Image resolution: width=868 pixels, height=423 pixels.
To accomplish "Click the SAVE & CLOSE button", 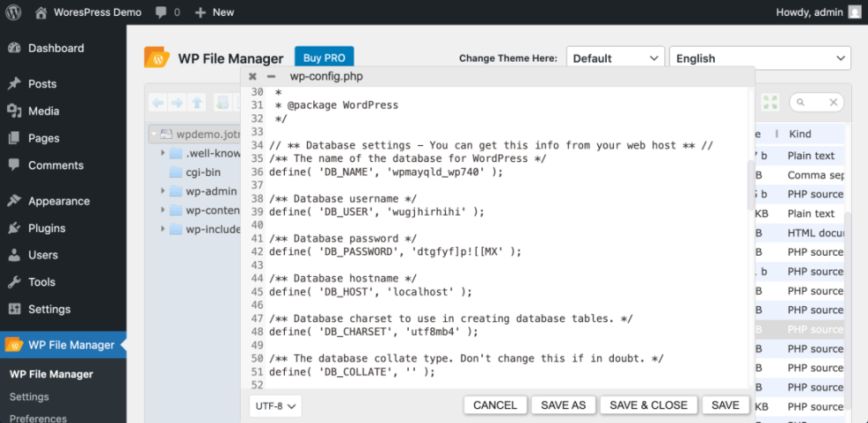I will coord(648,405).
